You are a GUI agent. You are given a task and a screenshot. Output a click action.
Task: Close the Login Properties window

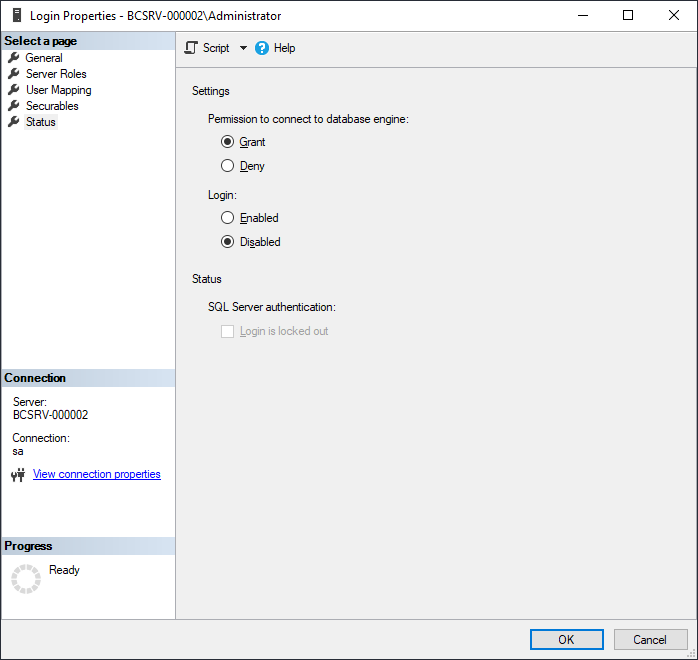674,15
